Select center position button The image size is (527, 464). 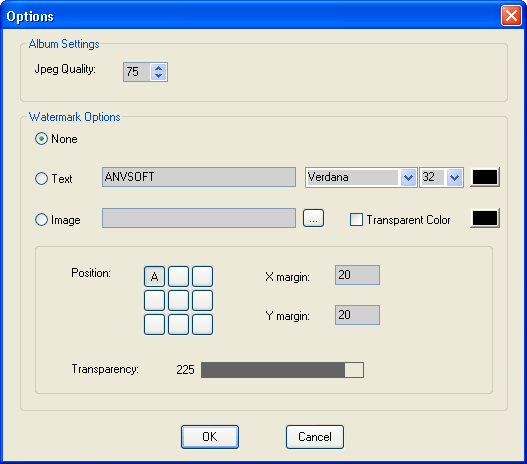point(178,300)
